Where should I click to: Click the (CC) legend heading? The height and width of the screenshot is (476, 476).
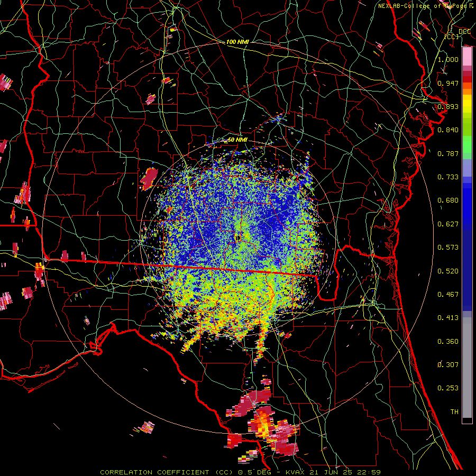click(452, 36)
